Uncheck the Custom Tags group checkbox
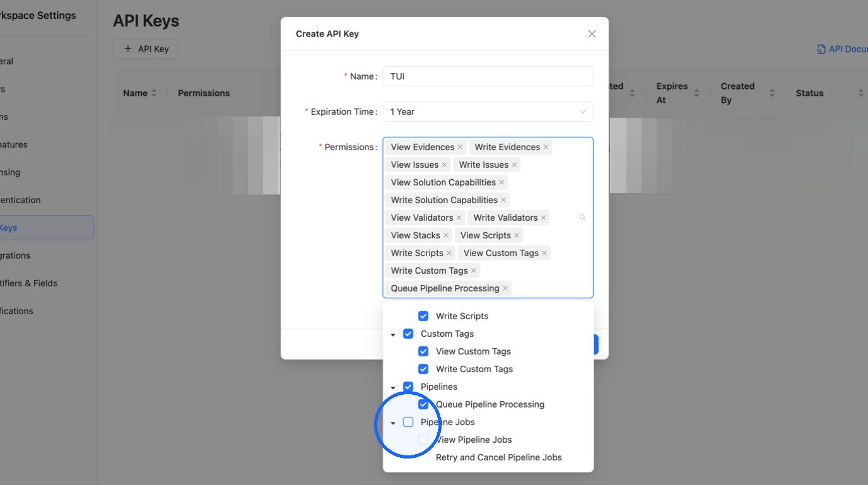This screenshot has height=485, width=868. [x=408, y=334]
